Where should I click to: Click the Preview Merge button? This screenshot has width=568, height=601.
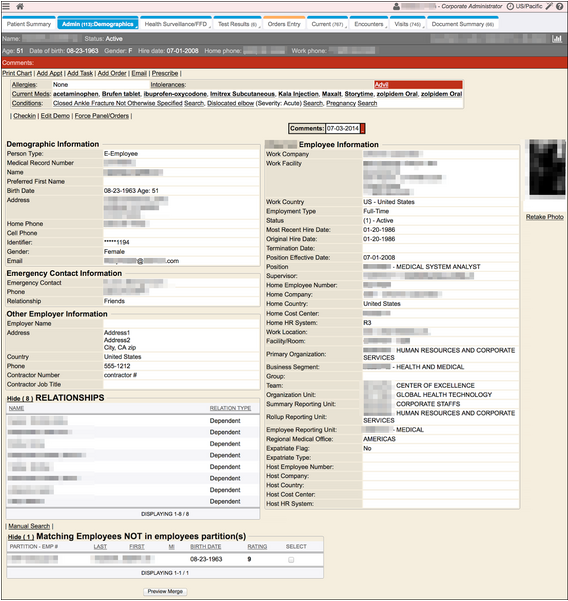(165, 591)
